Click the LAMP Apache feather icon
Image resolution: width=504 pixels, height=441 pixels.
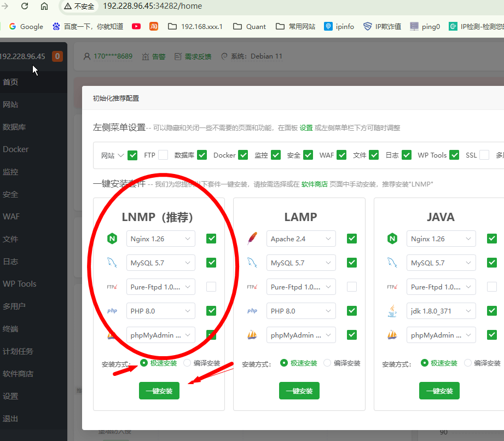[x=252, y=239]
